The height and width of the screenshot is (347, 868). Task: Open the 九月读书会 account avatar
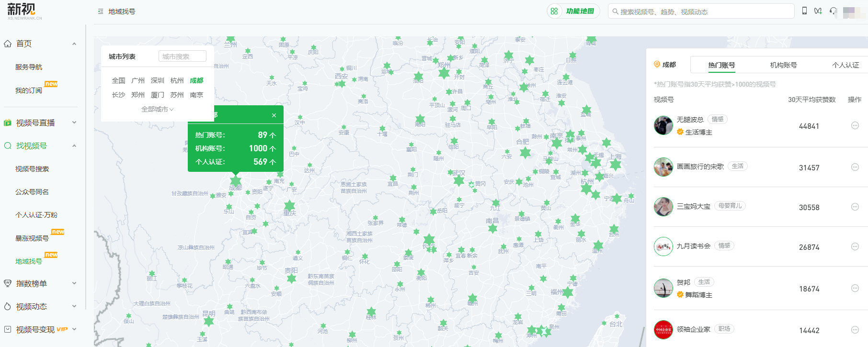(663, 246)
